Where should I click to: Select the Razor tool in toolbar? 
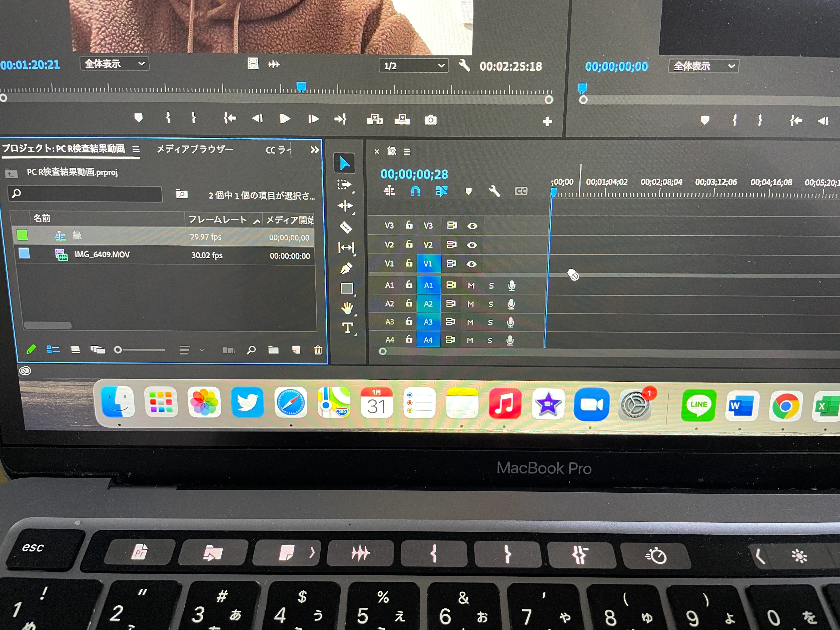tap(346, 227)
